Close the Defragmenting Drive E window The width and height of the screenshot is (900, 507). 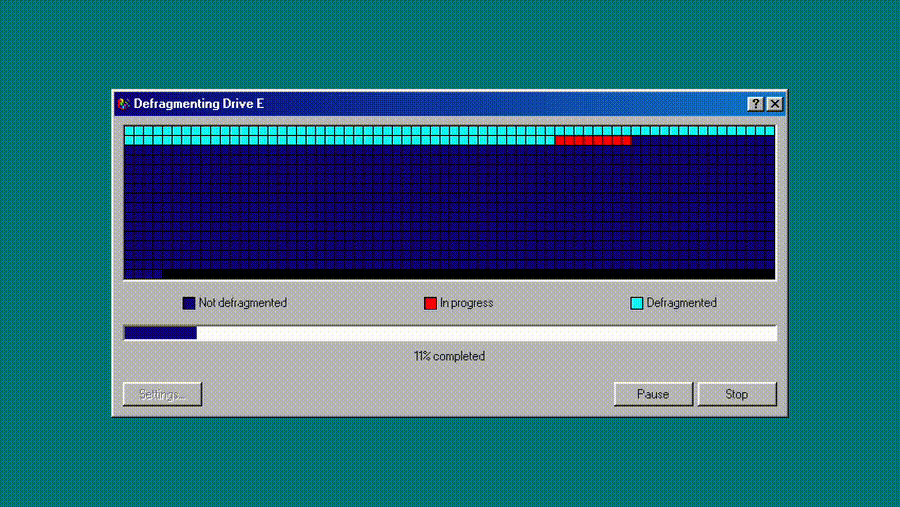775,104
